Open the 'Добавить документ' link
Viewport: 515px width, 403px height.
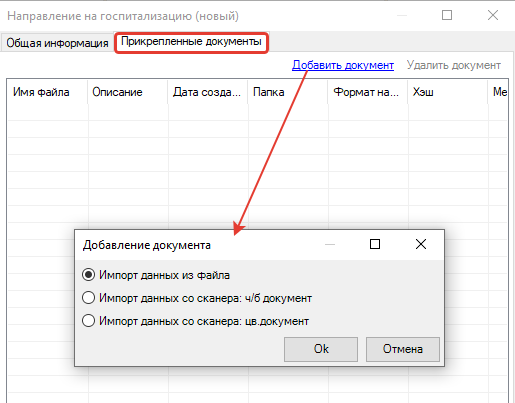[x=343, y=65]
